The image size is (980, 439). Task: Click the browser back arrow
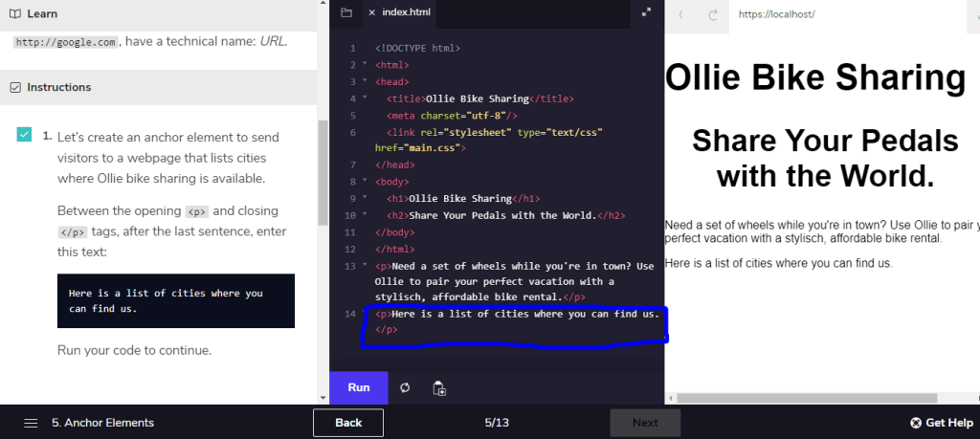[x=681, y=14]
